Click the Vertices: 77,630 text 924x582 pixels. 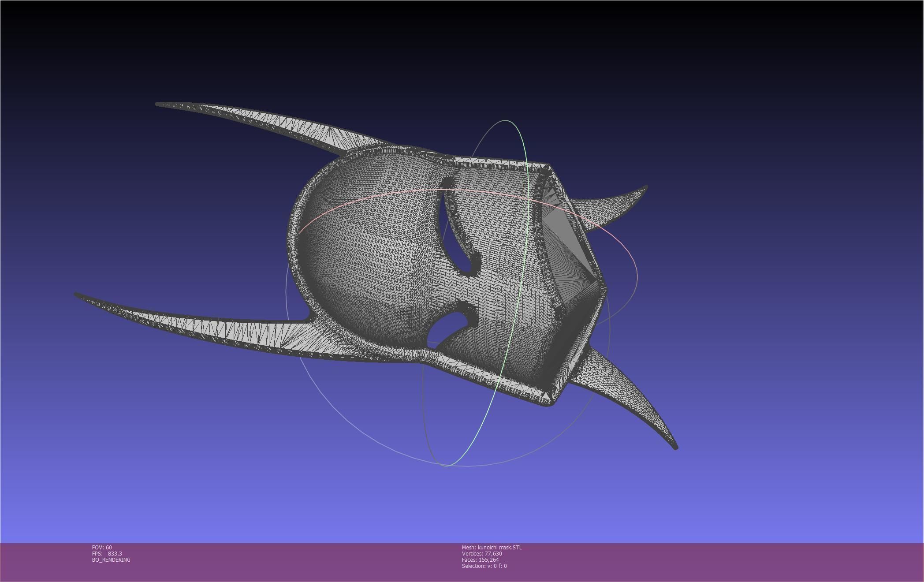pos(482,553)
